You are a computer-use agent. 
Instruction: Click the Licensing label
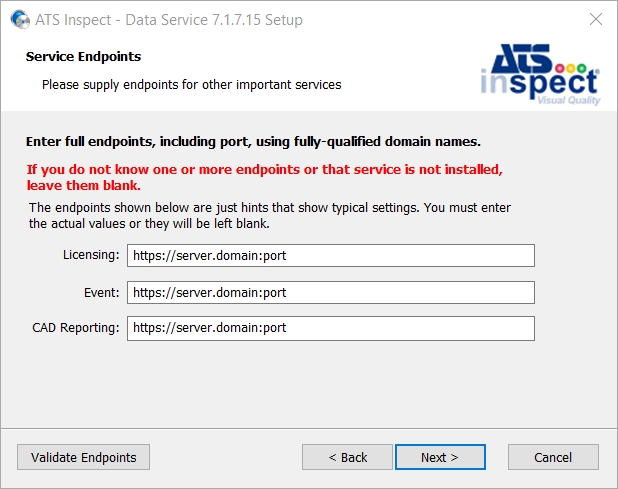click(x=91, y=255)
